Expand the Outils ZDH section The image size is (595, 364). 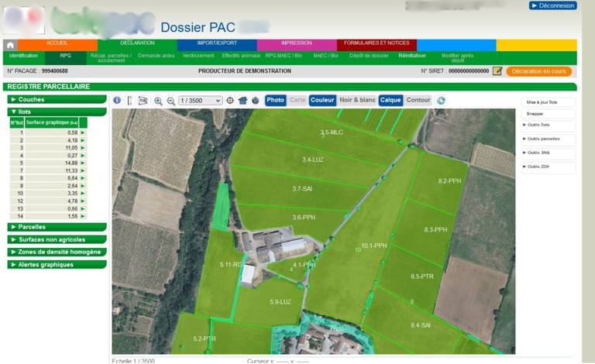point(549,167)
